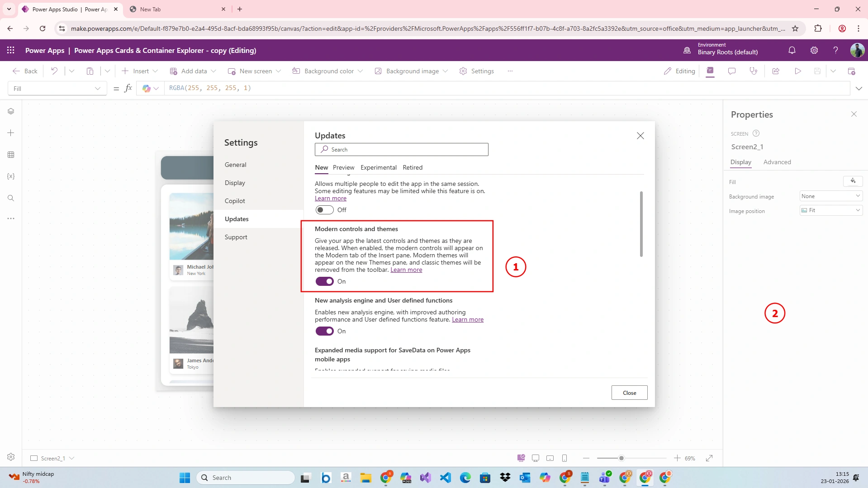868x488 pixels.
Task: Open the App checker stethoscope icon
Action: coord(754,71)
